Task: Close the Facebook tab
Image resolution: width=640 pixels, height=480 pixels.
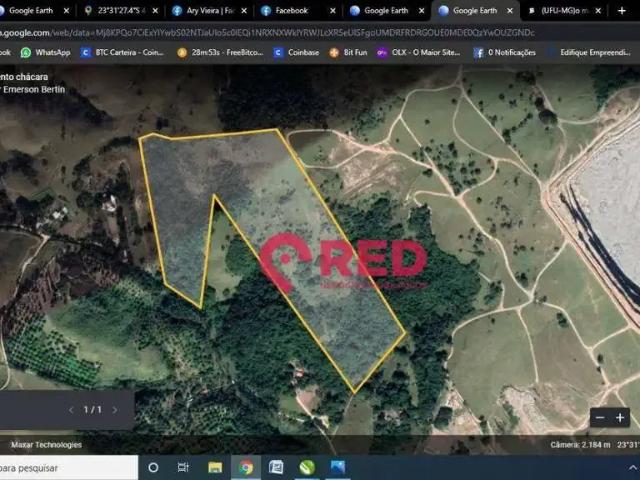Action: tap(333, 11)
